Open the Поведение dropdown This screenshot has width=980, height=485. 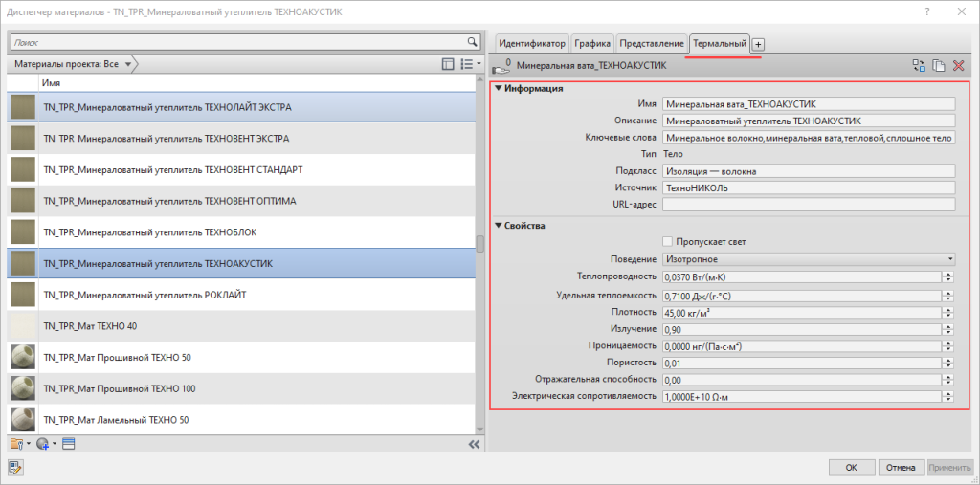809,258
